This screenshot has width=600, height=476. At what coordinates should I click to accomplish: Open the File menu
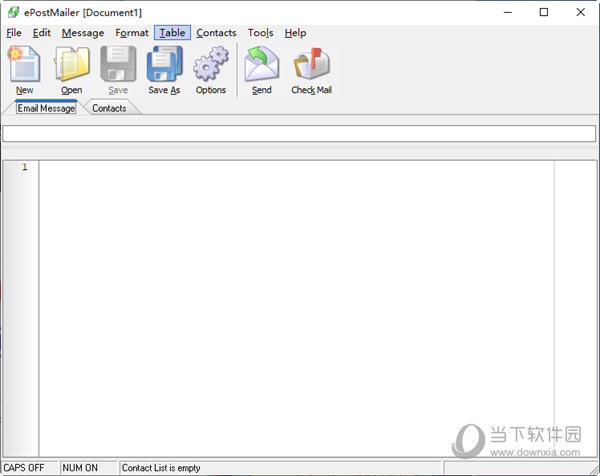(13, 33)
